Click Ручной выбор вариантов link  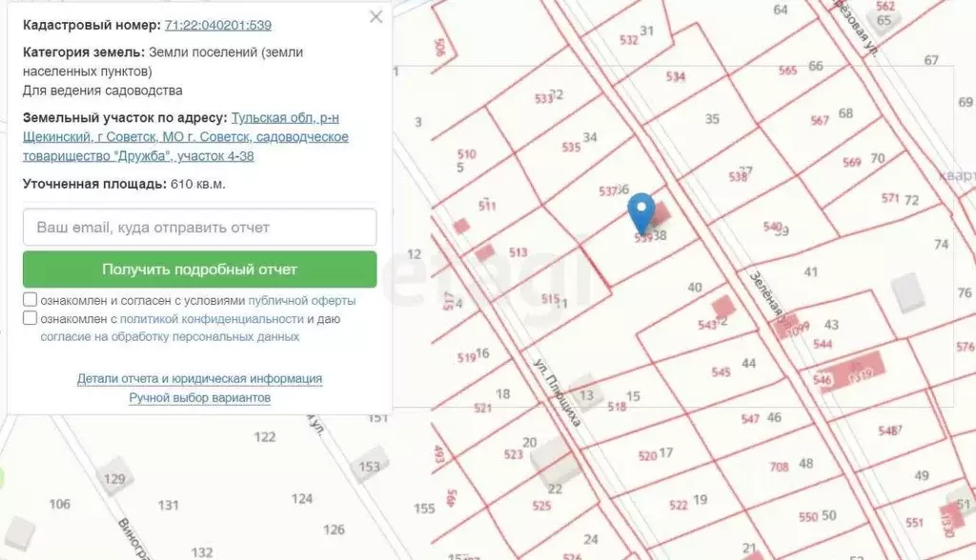tap(199, 398)
